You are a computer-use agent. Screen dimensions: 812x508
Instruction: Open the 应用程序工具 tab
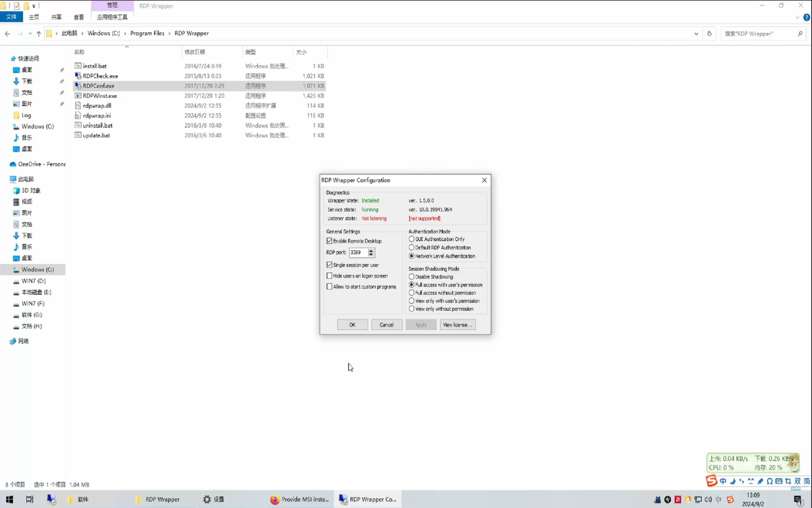[x=112, y=16]
